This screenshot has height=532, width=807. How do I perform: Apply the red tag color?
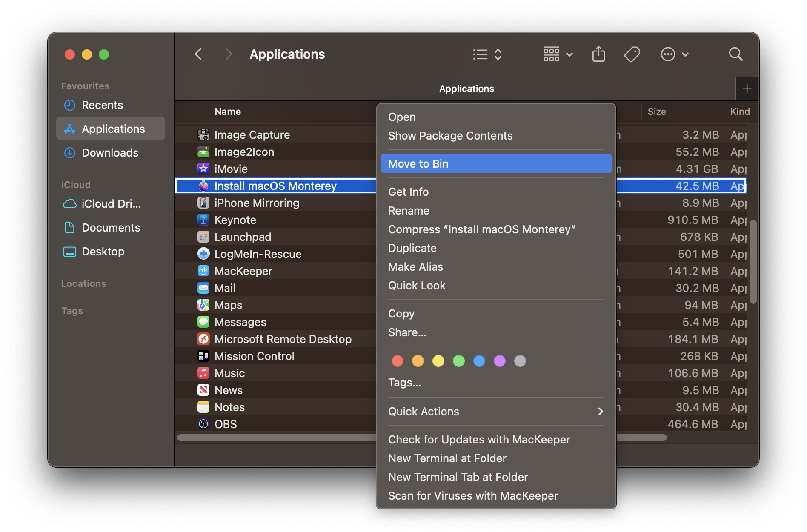coord(398,361)
